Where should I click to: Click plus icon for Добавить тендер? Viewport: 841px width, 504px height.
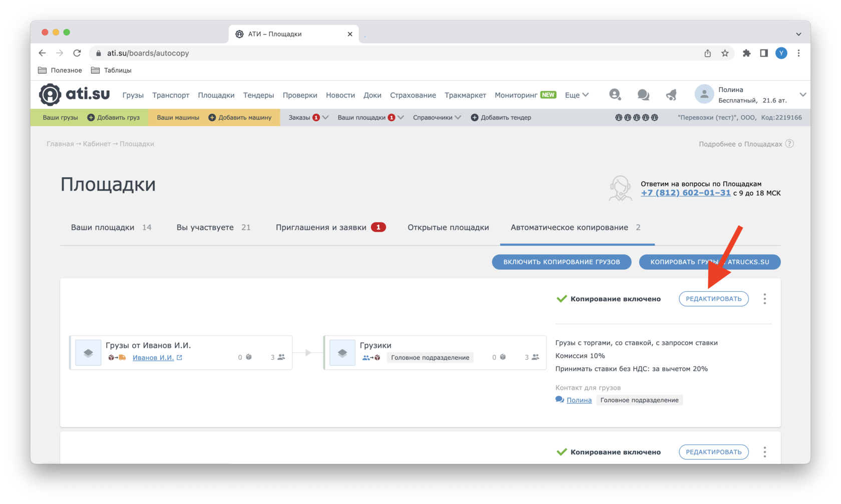475,118
